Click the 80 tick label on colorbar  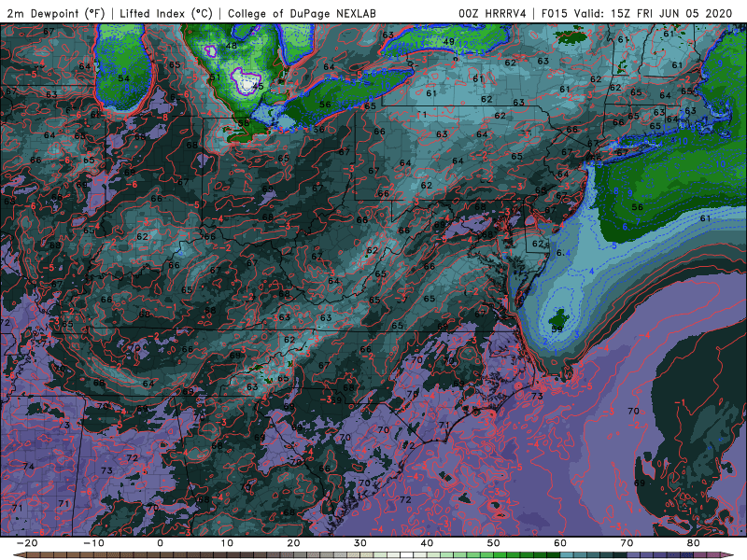point(694,543)
